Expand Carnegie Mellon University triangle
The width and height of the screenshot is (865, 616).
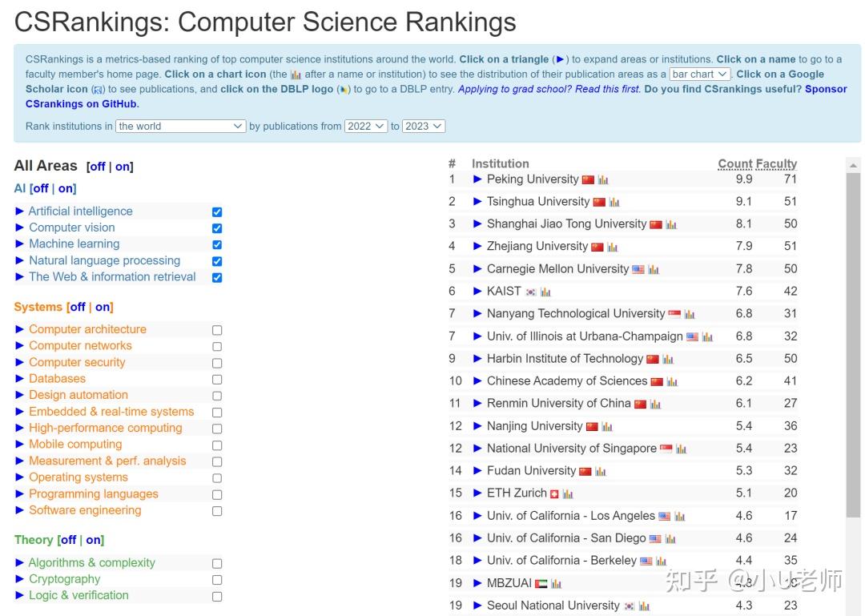coord(477,269)
